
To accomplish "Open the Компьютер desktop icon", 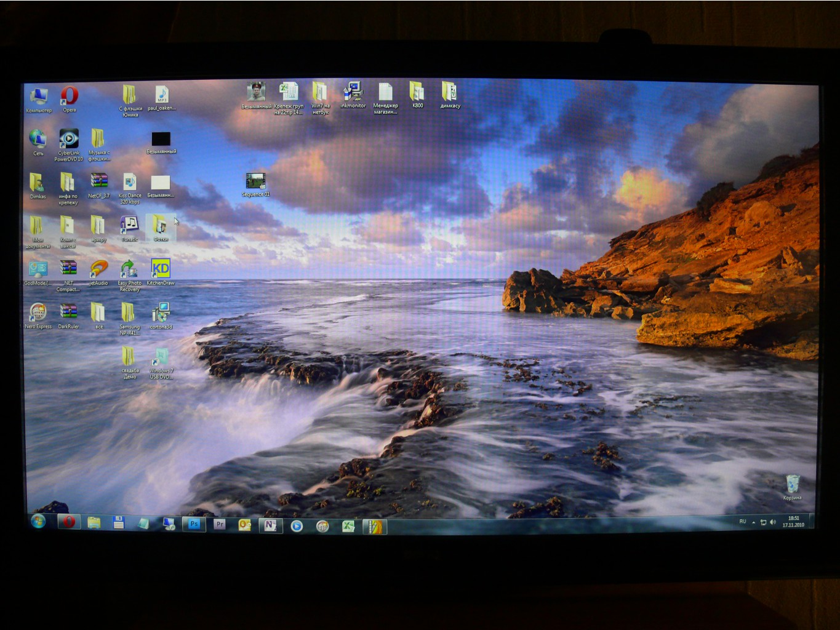I will tap(39, 100).
